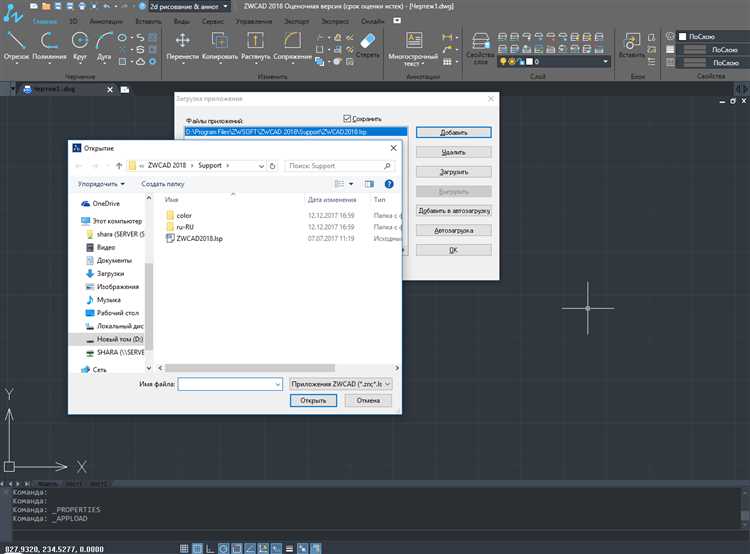Click the Добавить в автозагрузку button

(x=453, y=211)
